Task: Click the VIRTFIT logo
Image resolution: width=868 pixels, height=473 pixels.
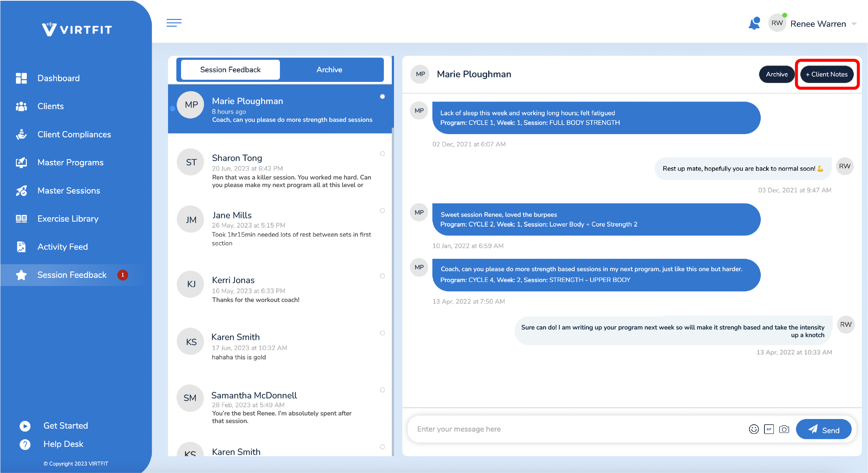Action: click(77, 29)
